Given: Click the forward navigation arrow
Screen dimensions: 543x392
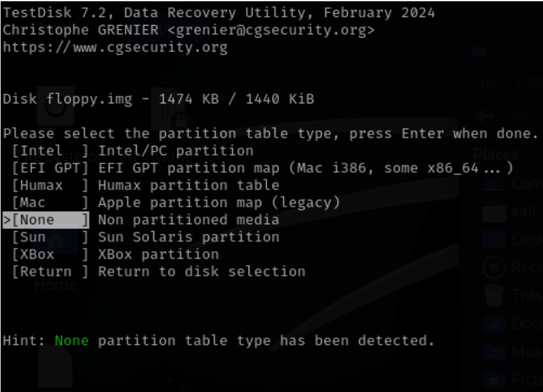Looking at the screenshot, I should (x=517, y=116).
